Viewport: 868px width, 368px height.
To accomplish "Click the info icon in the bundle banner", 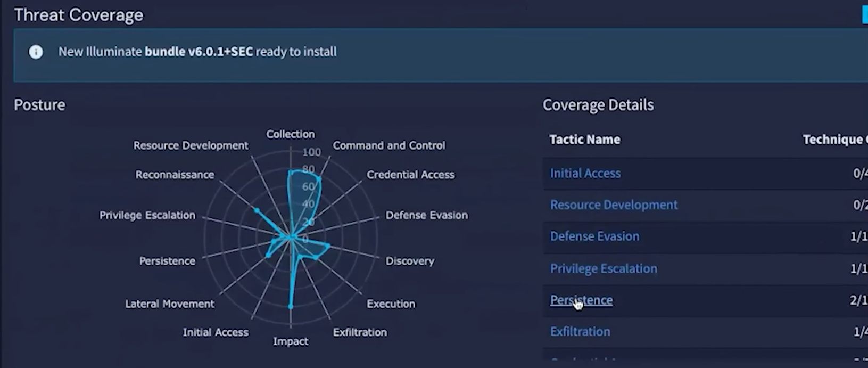I will coord(36,52).
